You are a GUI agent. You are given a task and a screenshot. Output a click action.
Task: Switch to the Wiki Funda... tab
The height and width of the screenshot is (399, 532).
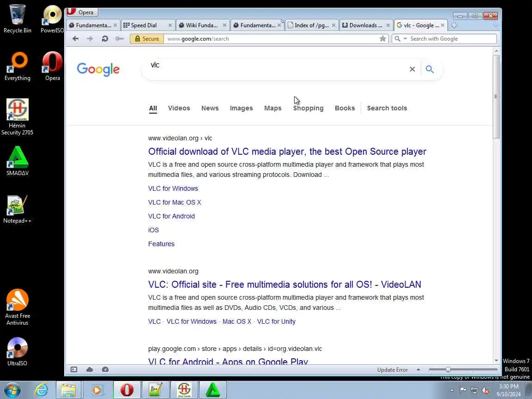202,25
